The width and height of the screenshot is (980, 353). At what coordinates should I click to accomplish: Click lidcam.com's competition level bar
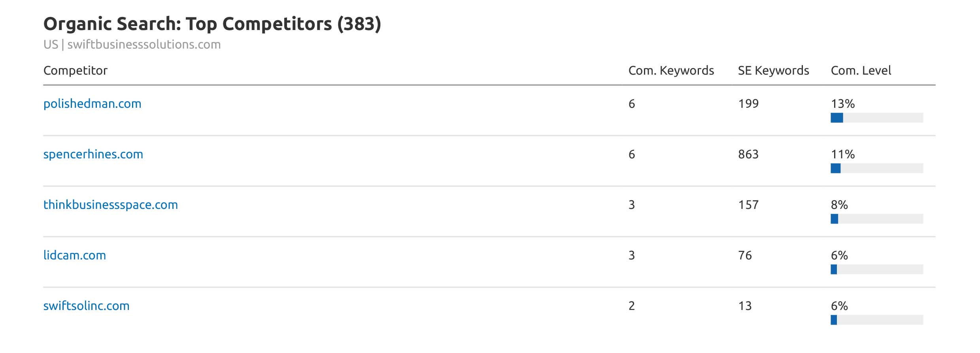point(876,269)
